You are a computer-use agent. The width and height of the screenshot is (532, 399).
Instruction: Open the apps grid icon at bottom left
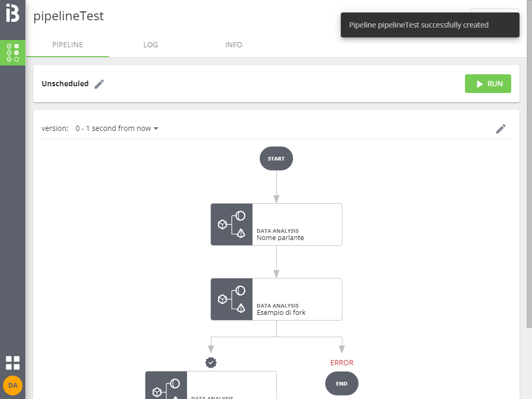[x=12, y=363]
